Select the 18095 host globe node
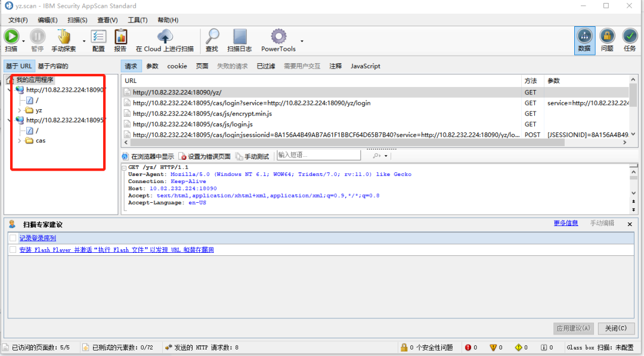 point(20,120)
